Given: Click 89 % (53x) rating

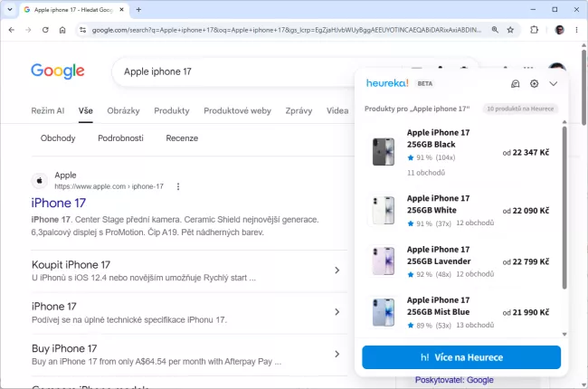Looking at the screenshot, I should click(430, 326).
